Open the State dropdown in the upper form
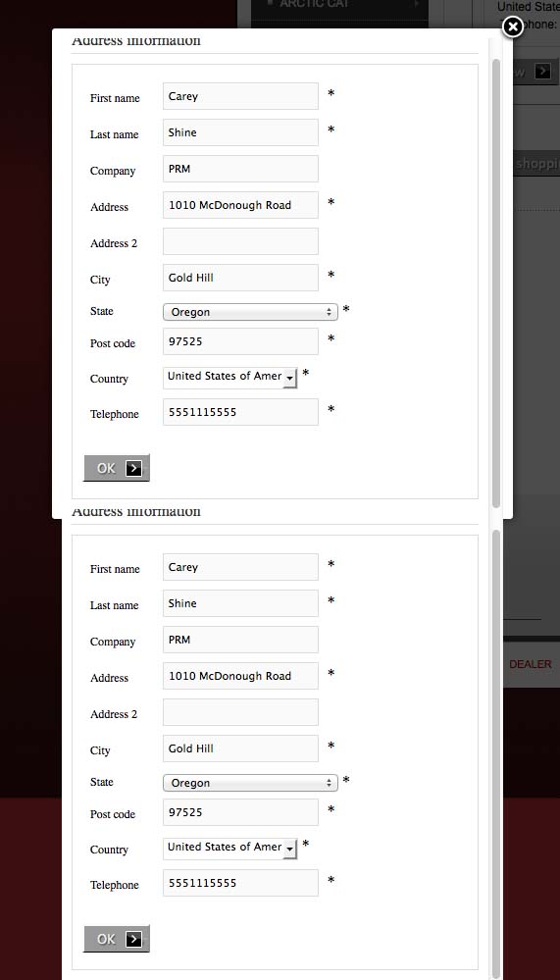This screenshot has height=980, width=560. (250, 312)
